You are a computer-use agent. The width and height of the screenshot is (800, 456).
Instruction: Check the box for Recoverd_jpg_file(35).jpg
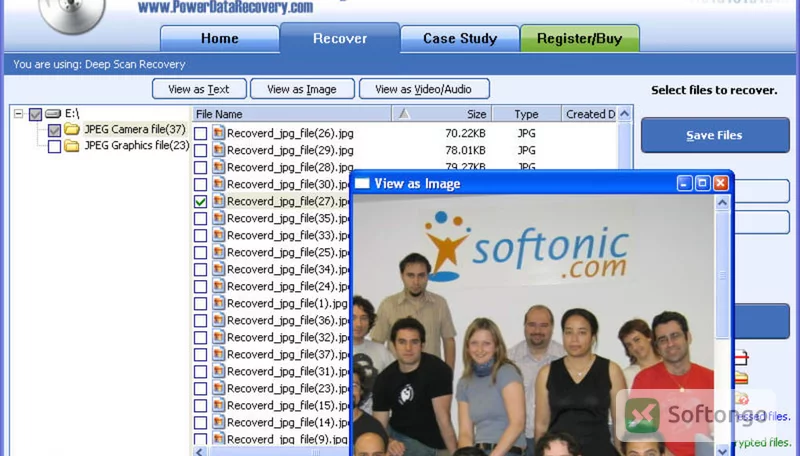201,218
